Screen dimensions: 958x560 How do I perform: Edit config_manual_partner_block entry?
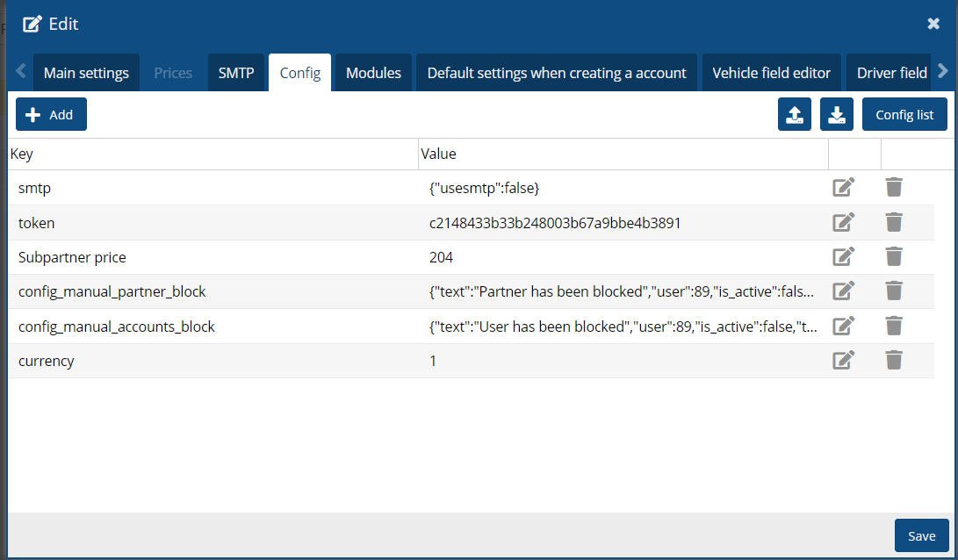point(843,291)
